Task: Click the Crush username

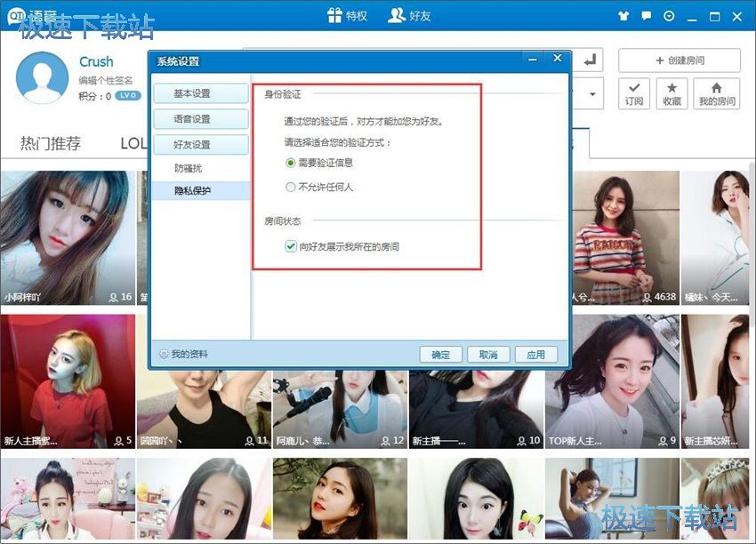Action: [96, 61]
